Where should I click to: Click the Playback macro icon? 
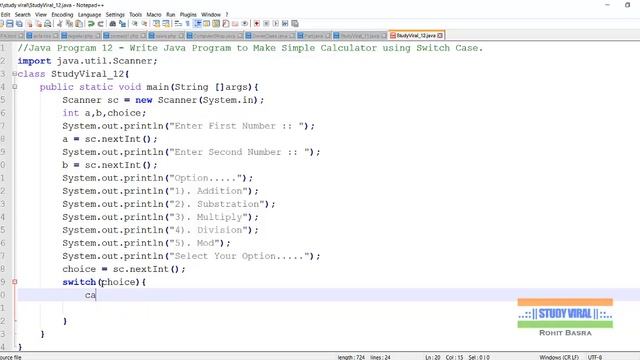(x=276, y=24)
